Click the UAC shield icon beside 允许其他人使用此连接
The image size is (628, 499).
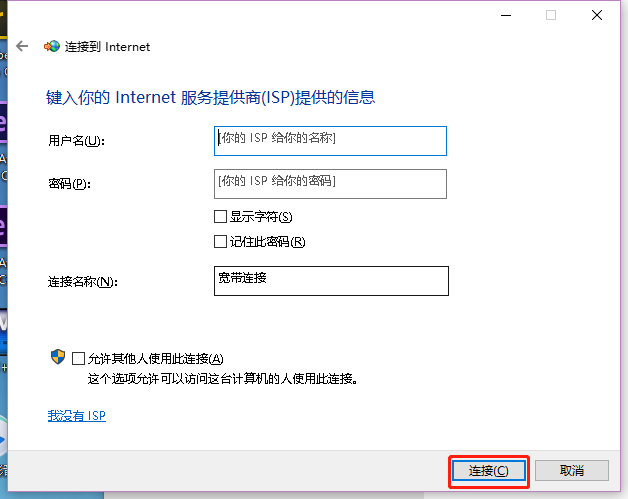pos(58,357)
